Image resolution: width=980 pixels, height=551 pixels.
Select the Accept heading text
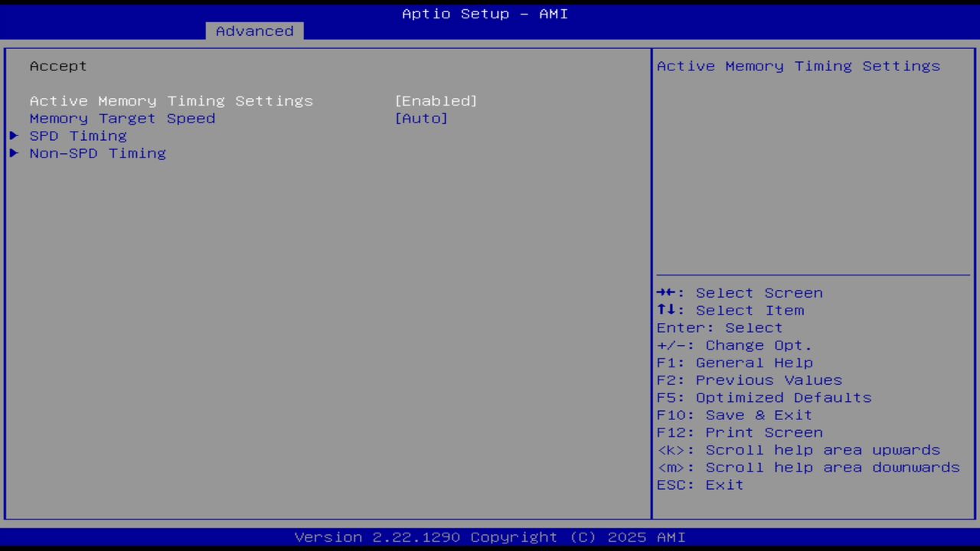(58, 66)
